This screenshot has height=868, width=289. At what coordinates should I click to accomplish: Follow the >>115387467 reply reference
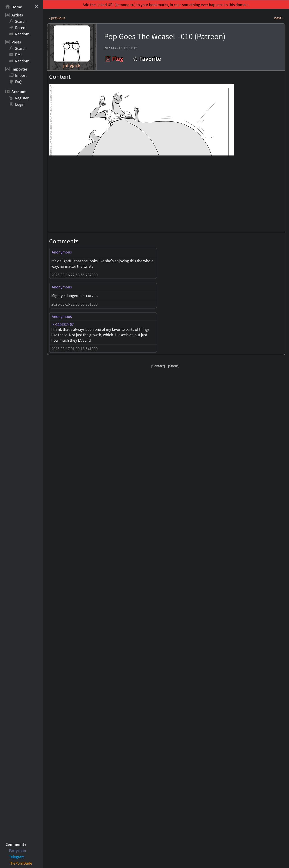click(63, 324)
